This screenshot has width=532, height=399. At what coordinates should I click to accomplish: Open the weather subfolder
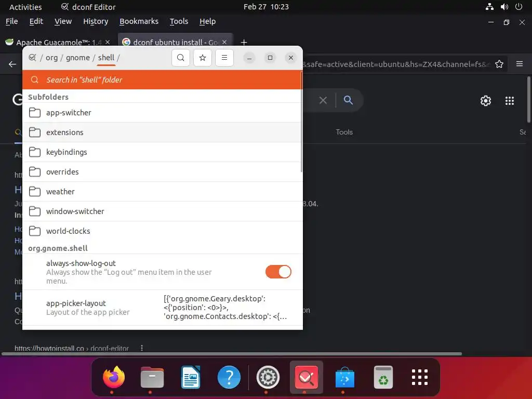[162, 191]
